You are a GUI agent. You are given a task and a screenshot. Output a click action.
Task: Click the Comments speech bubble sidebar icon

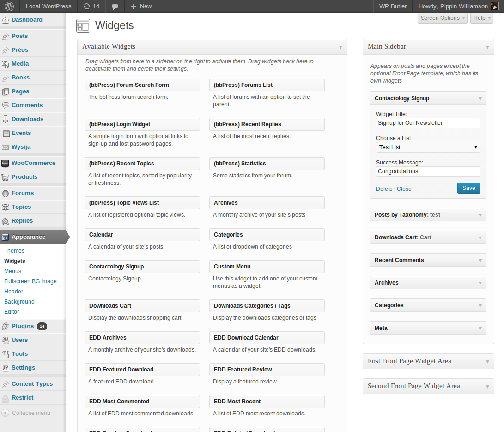6,105
